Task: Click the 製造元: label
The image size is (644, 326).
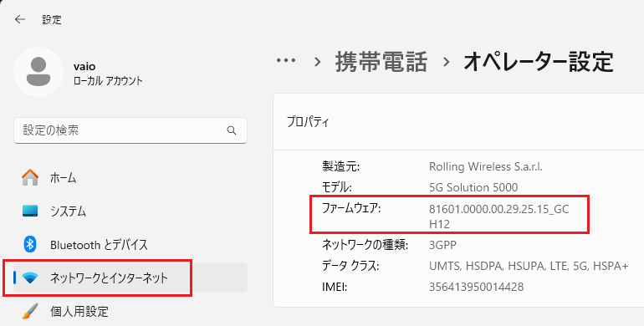Action: tap(341, 166)
